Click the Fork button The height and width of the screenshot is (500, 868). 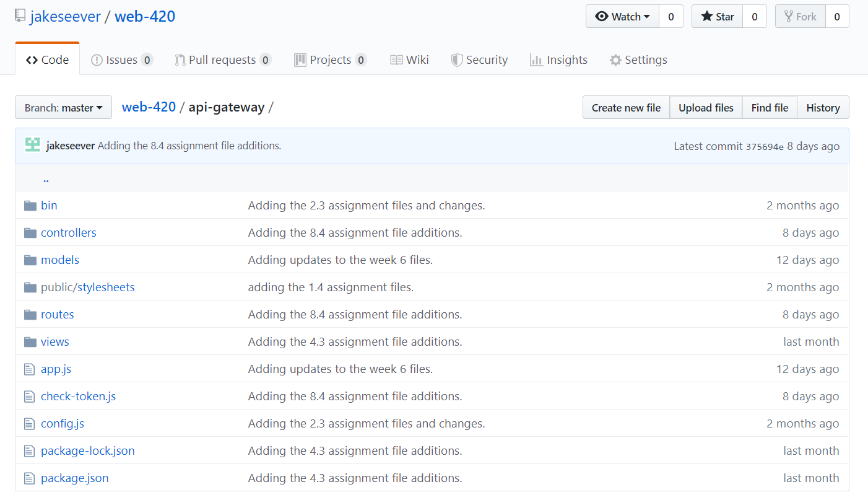(x=800, y=17)
